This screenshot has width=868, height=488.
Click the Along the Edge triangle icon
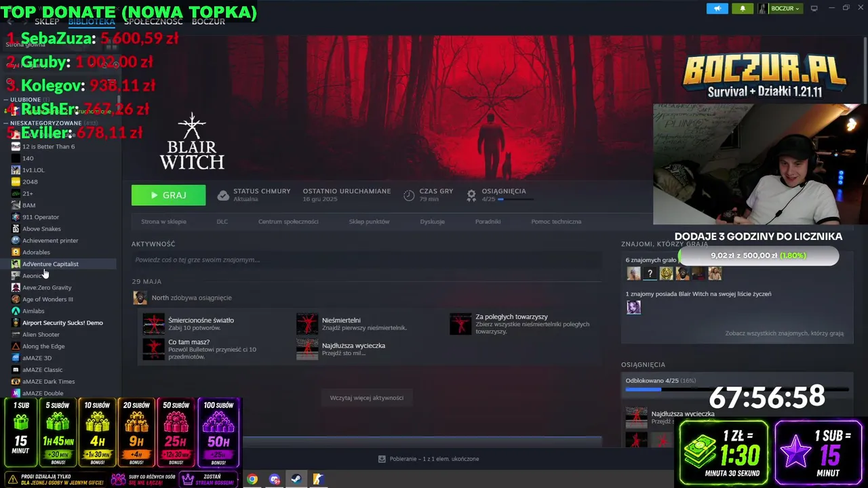tap(16, 346)
